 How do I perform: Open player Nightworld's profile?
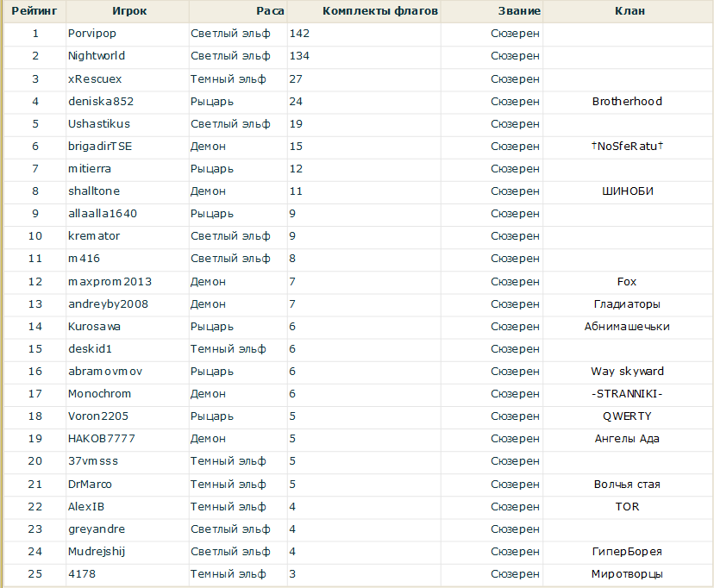tap(97, 56)
